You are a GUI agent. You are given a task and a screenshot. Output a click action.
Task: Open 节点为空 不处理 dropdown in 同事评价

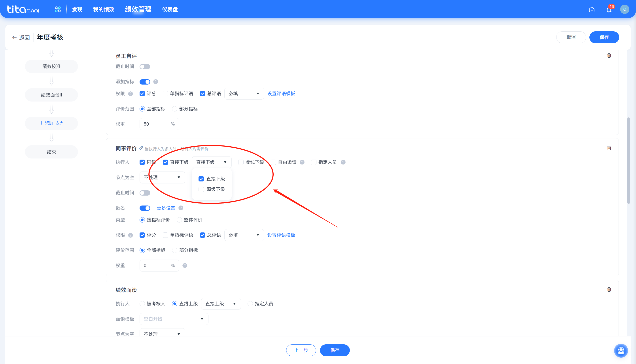click(x=162, y=177)
